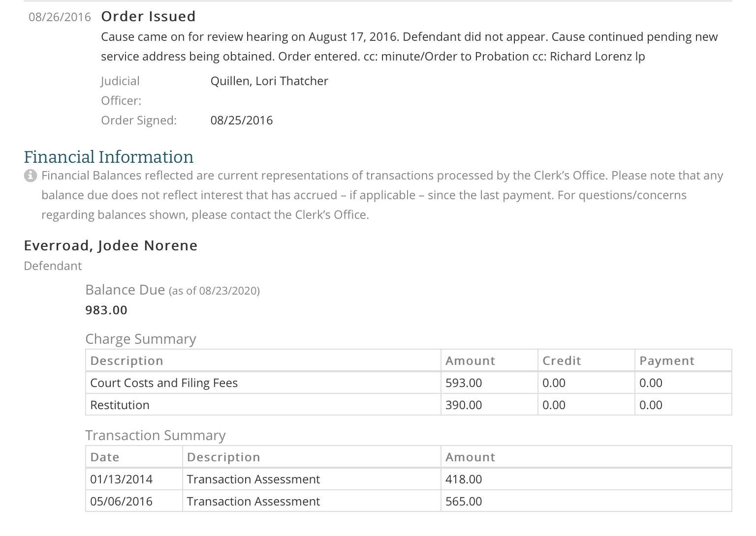Click the Financial Information section heading
This screenshot has width=756, height=536.
coord(109,157)
